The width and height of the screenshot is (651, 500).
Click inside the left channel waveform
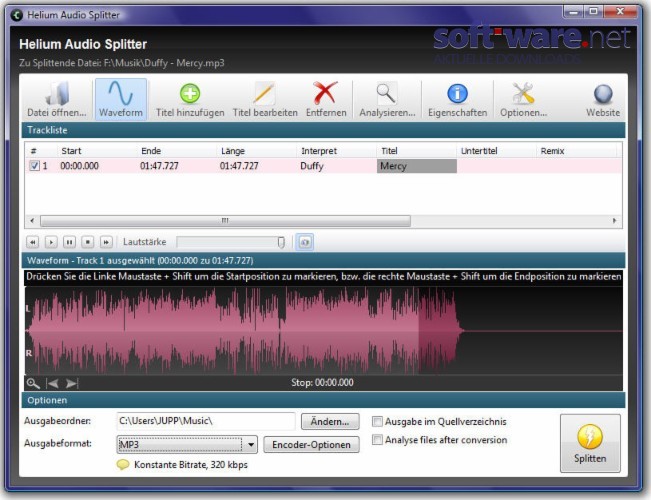click(324, 309)
